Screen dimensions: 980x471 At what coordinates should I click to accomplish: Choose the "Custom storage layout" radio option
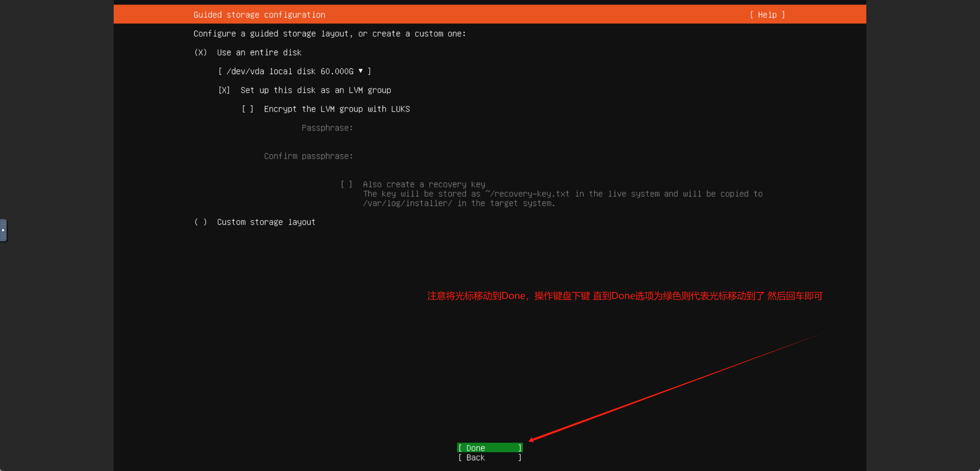click(x=200, y=222)
